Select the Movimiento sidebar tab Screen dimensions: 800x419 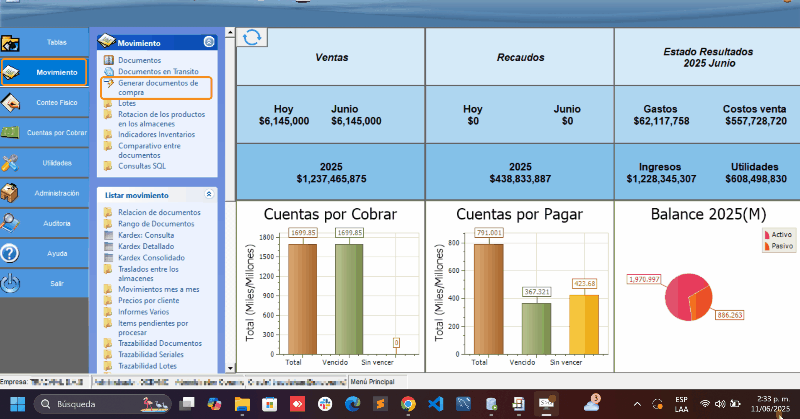[45, 73]
